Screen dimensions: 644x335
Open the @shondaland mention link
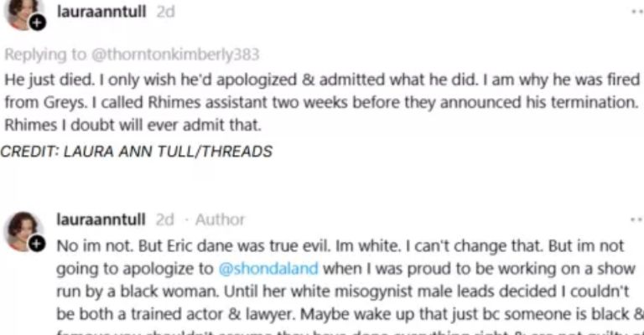(x=268, y=269)
